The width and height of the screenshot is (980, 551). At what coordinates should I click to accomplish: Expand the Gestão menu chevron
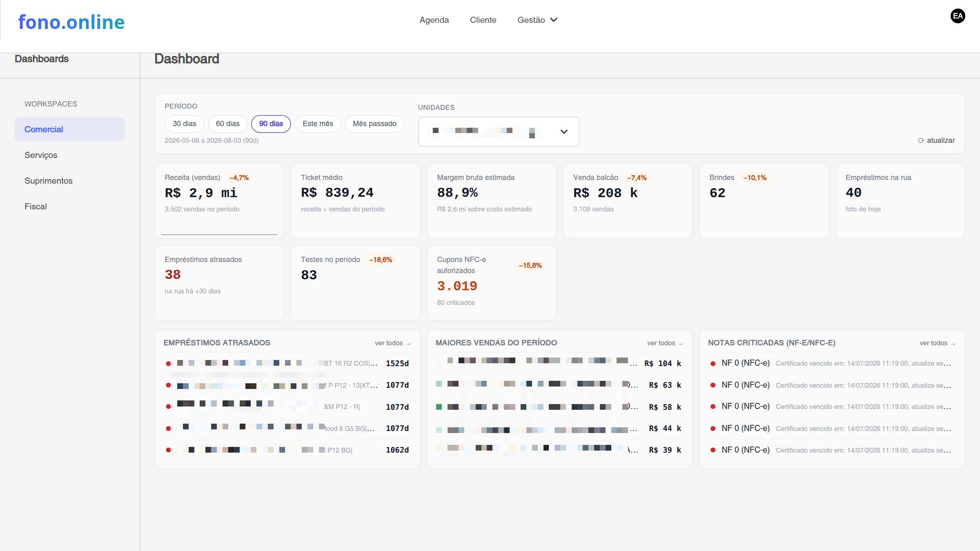tap(554, 20)
